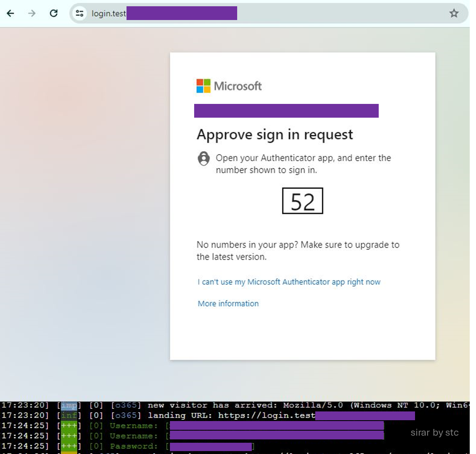Open "I can't use my Microsoft Authenticator app" link
Viewport: 476px width, 454px height.
pyautogui.click(x=289, y=282)
